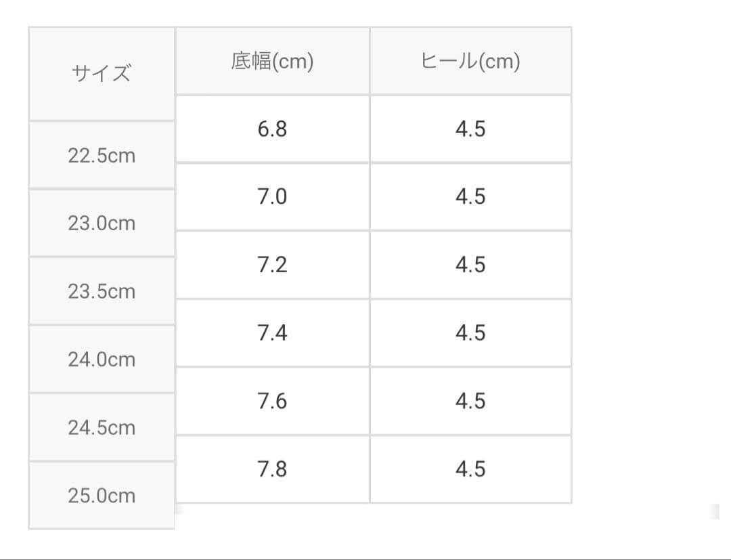Select the 24.5cm size cell
Viewport: 731px width, 560px height.
click(102, 427)
